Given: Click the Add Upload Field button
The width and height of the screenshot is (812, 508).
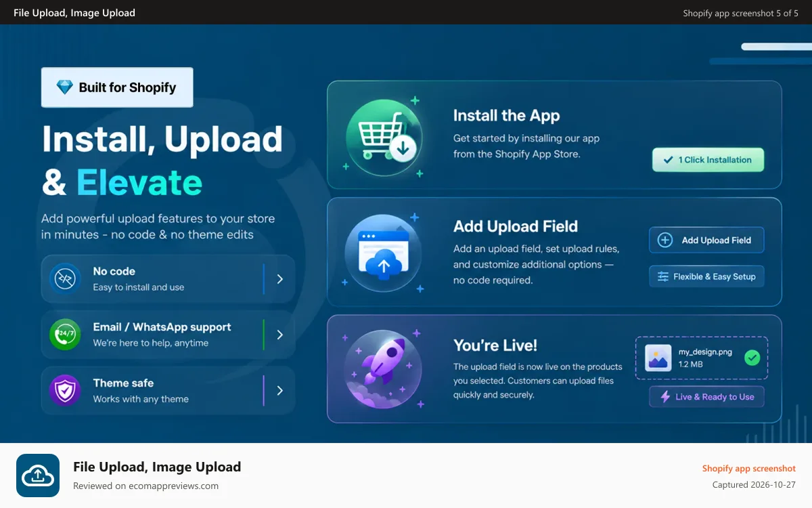Looking at the screenshot, I should point(706,240).
